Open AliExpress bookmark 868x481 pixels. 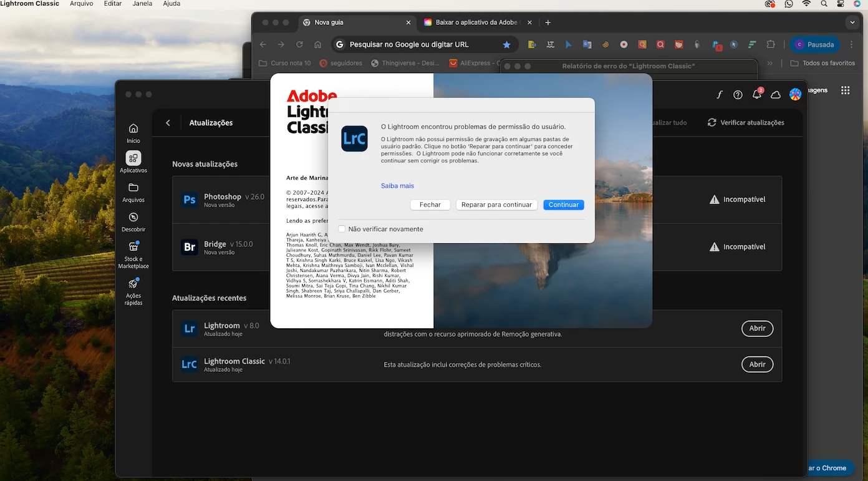click(475, 63)
